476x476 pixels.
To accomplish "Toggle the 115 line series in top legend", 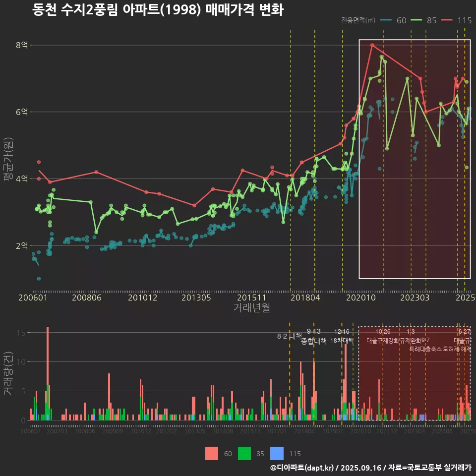I will [x=457, y=20].
